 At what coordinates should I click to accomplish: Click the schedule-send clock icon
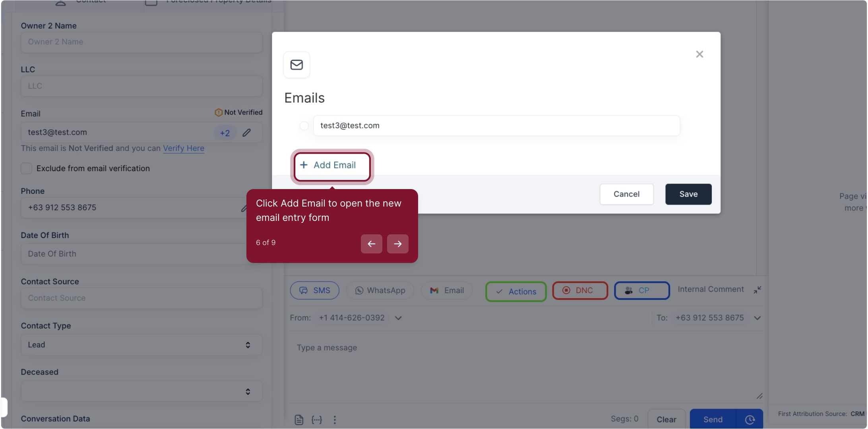(750, 419)
